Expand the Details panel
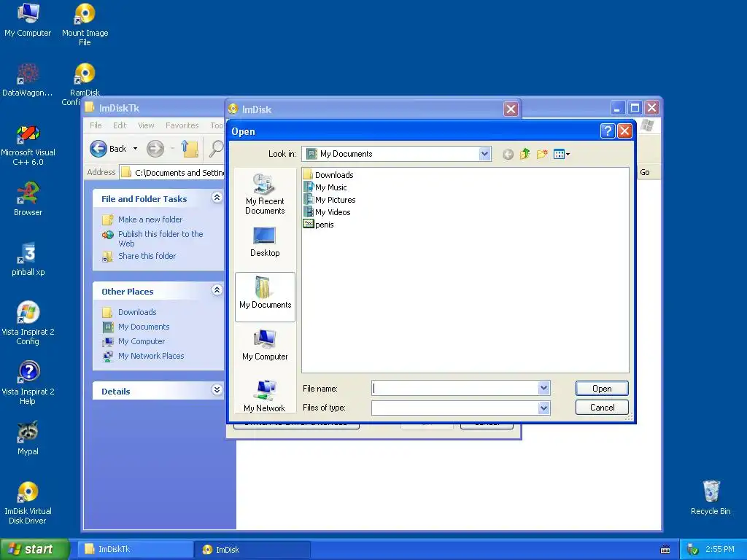Image resolution: width=747 pixels, height=560 pixels. 217,390
